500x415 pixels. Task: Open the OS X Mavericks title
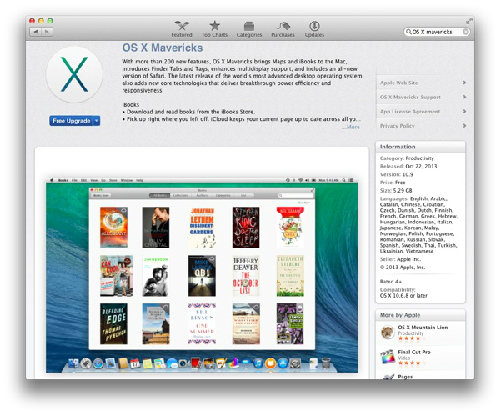tap(162, 48)
